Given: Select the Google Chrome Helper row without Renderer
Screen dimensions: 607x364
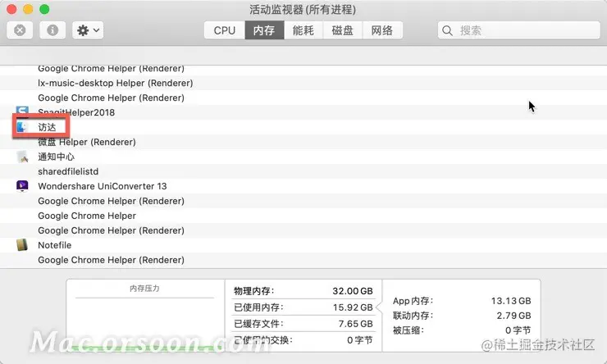Looking at the screenshot, I should [303, 216].
